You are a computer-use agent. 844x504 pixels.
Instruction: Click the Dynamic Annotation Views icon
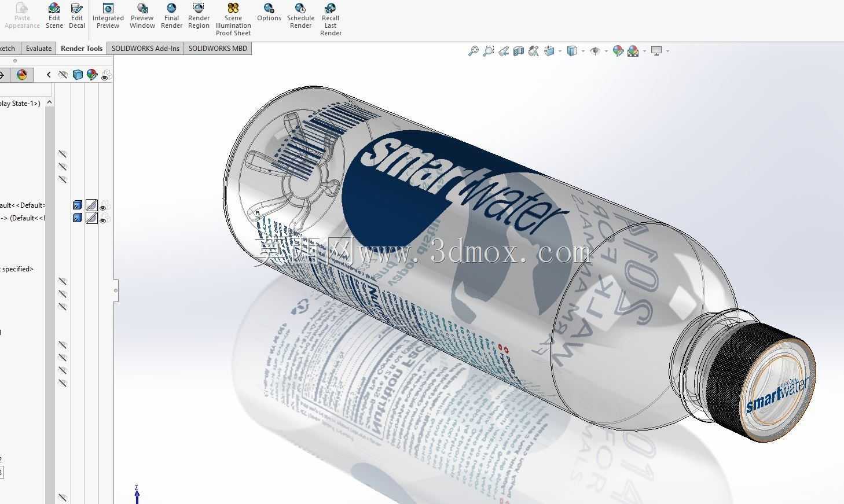534,51
